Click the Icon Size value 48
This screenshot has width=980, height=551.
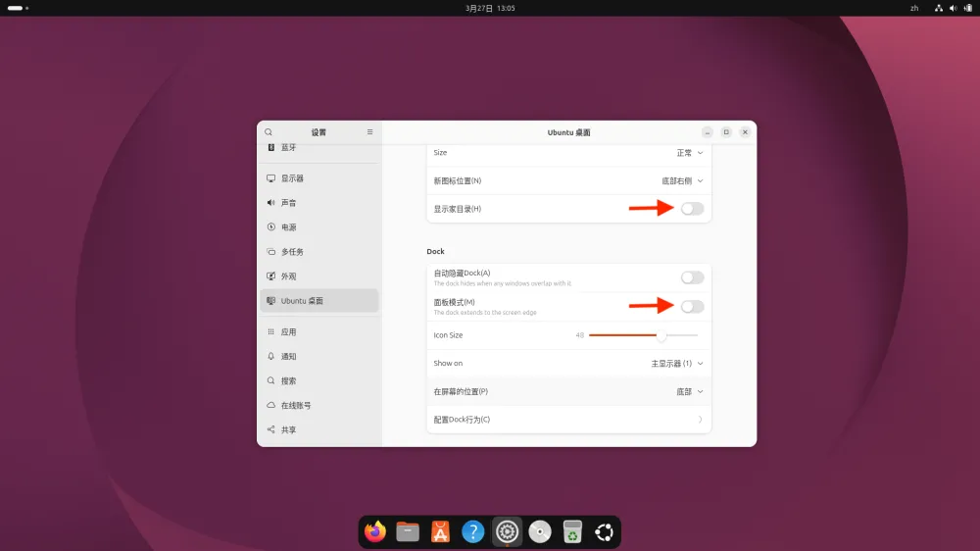pos(579,335)
